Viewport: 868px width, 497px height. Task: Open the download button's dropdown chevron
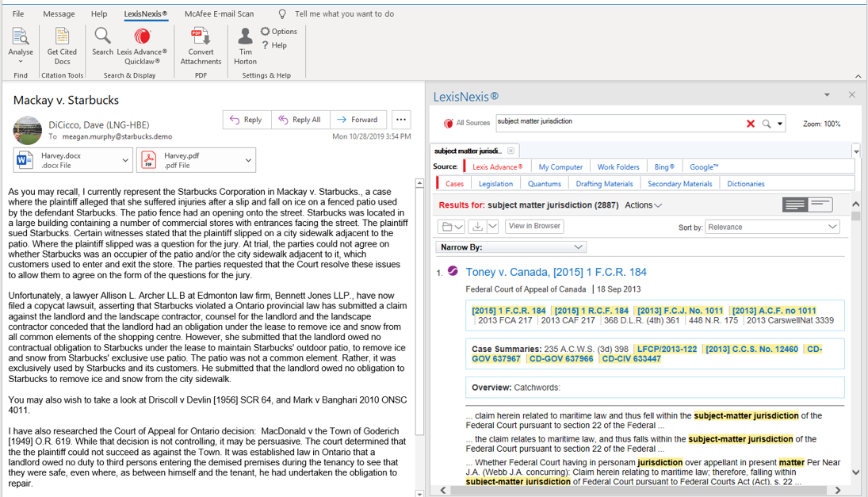[493, 227]
